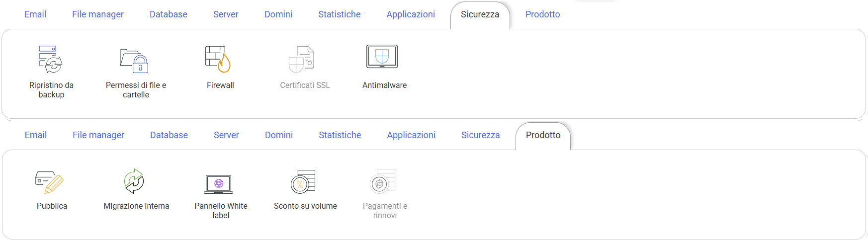Go to Applicazioni tab in top row

[411, 14]
